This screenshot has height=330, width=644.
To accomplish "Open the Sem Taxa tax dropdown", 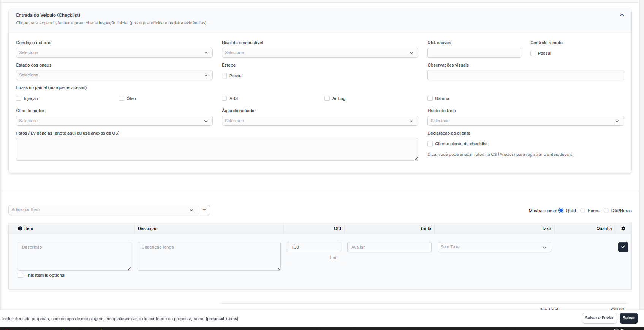I will point(494,247).
